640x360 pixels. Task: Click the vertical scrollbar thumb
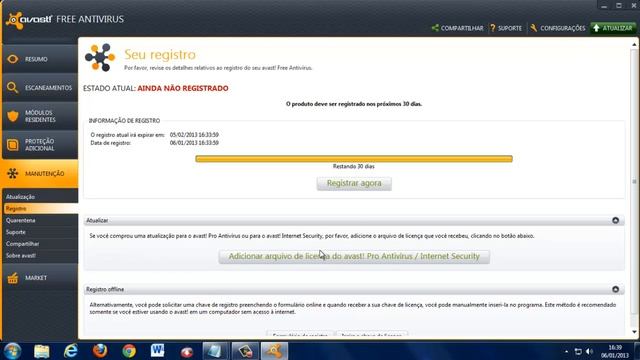point(634,182)
